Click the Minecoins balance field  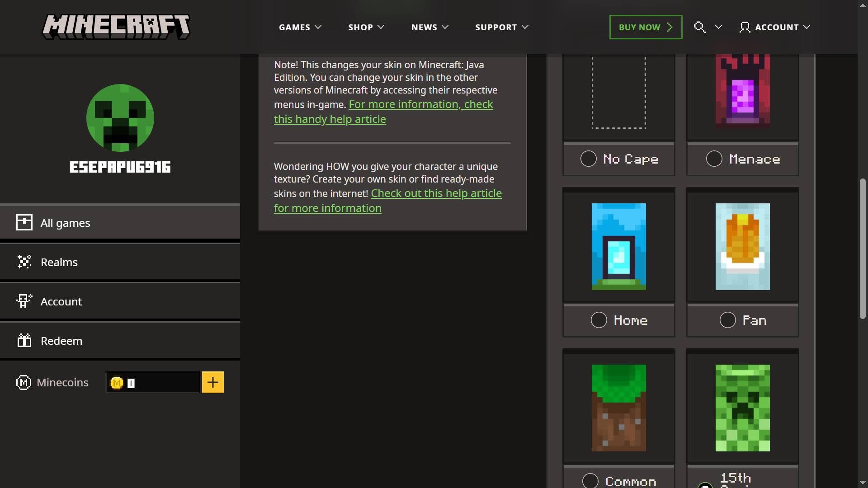153,382
